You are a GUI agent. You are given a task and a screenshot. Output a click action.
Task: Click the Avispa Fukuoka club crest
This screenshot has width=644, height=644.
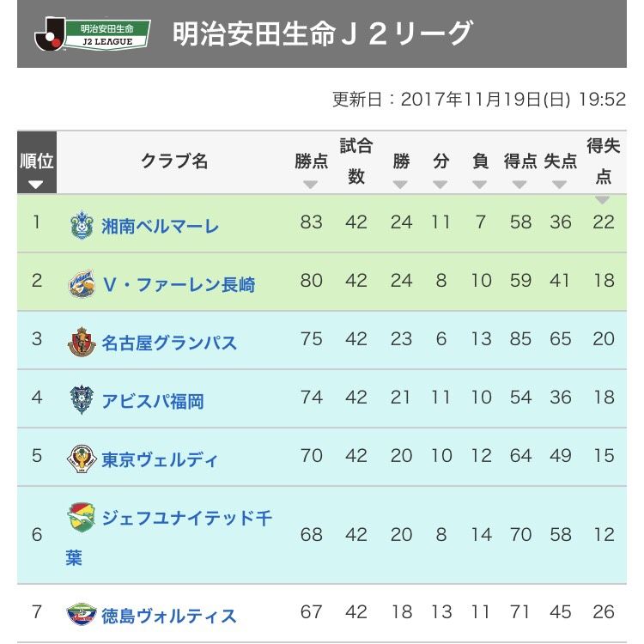[x=82, y=400]
